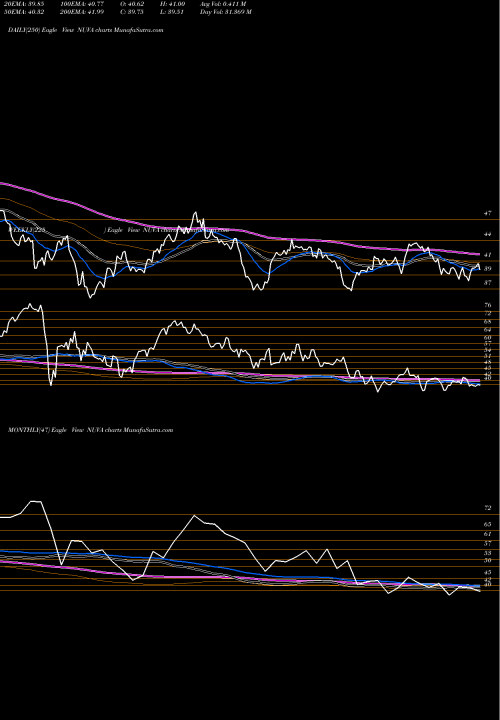Click the 20EMA value in the header
Viewport: 500px width, 720px height.
(x=24, y=4)
